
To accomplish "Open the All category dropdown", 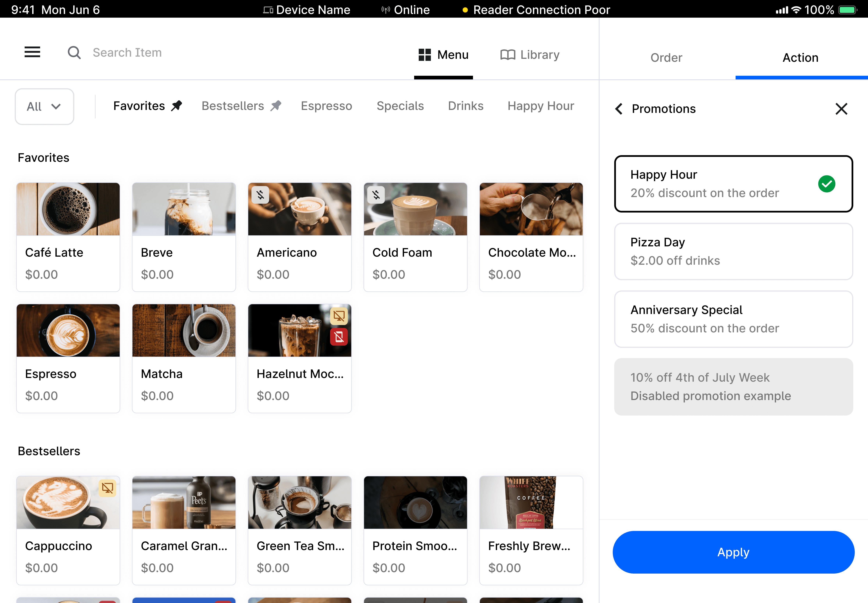I will (x=44, y=107).
